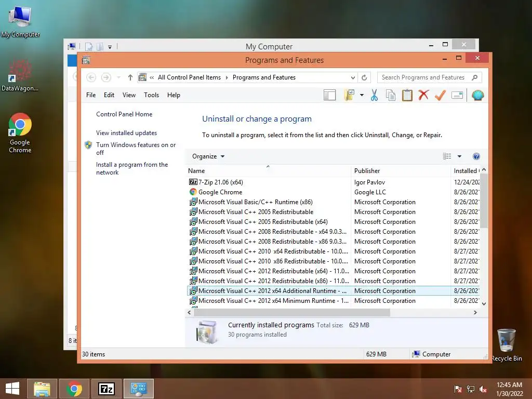Viewport: 532px width, 399px height.
Task: Open the Edit menu
Action: pyautogui.click(x=109, y=95)
